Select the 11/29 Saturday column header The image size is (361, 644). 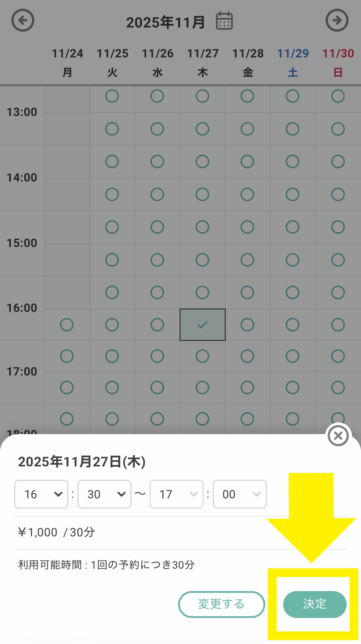point(293,62)
